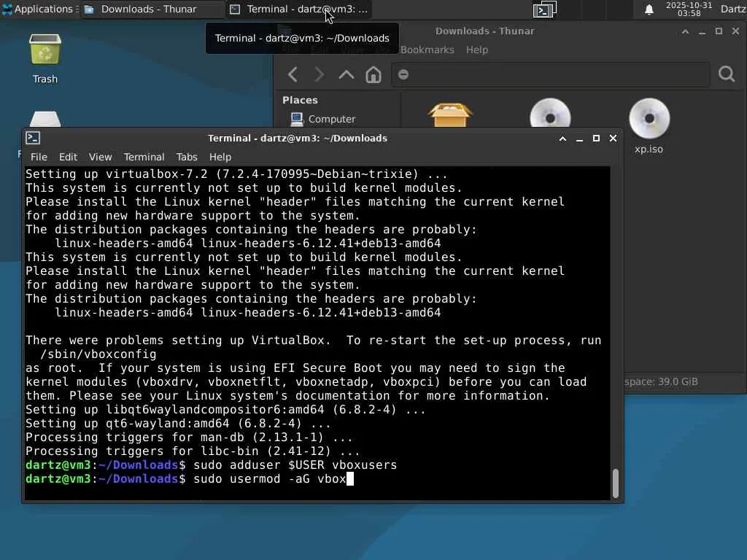747x560 pixels.
Task: Open the Terminal View menu
Action: 101,157
